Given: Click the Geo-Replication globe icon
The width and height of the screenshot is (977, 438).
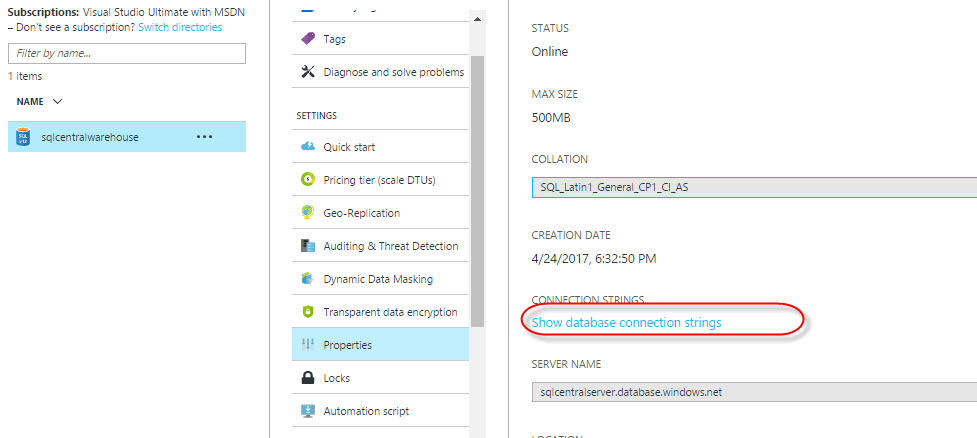Looking at the screenshot, I should pos(308,213).
